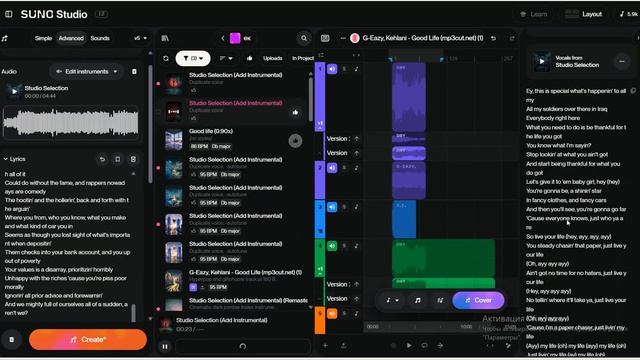
Task: Clear lyrics with the Lyrics trash icon
Action: tap(133, 159)
